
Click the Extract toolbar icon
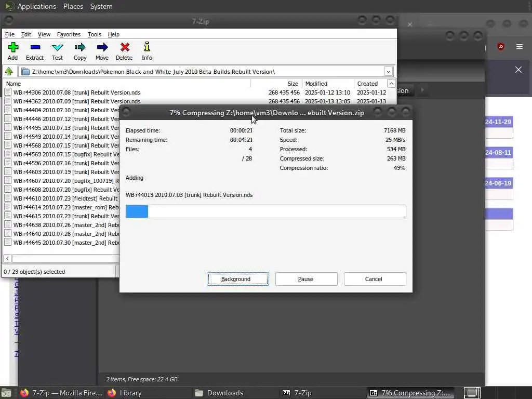[x=35, y=47]
